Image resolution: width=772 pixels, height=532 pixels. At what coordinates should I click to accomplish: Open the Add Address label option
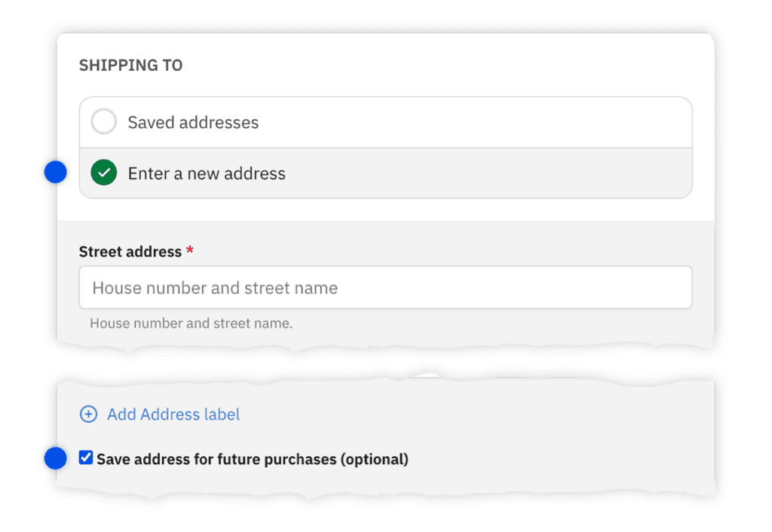click(x=173, y=414)
